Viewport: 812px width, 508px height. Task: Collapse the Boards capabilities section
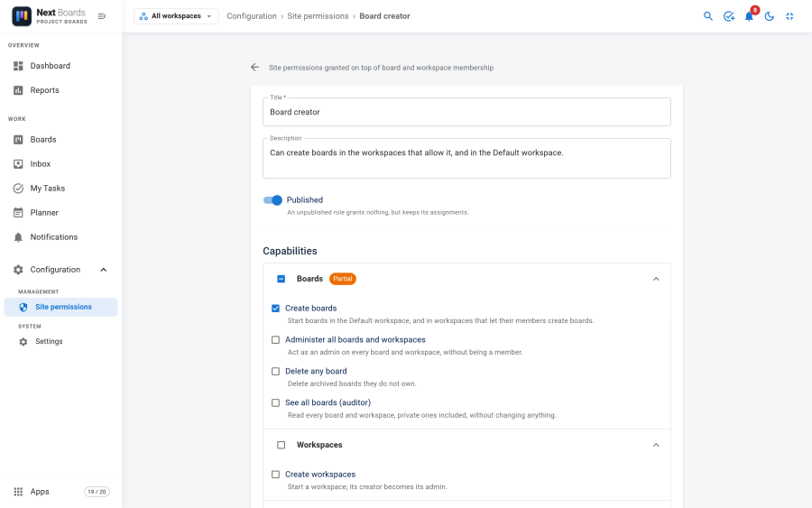pos(656,279)
